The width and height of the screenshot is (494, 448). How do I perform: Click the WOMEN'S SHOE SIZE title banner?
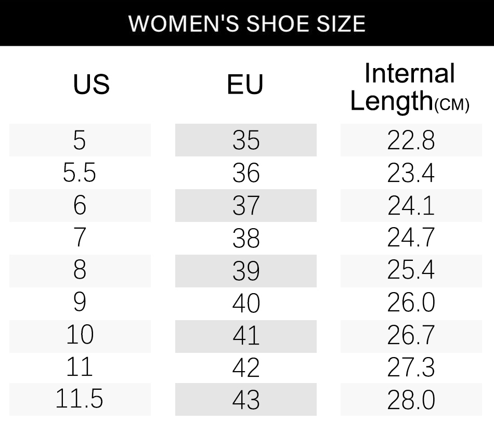(x=247, y=23)
